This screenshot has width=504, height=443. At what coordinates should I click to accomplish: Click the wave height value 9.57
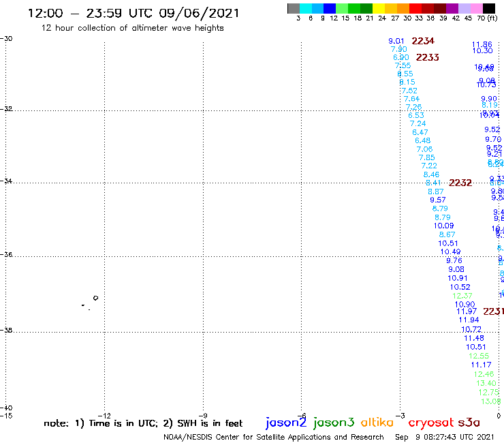click(x=438, y=200)
